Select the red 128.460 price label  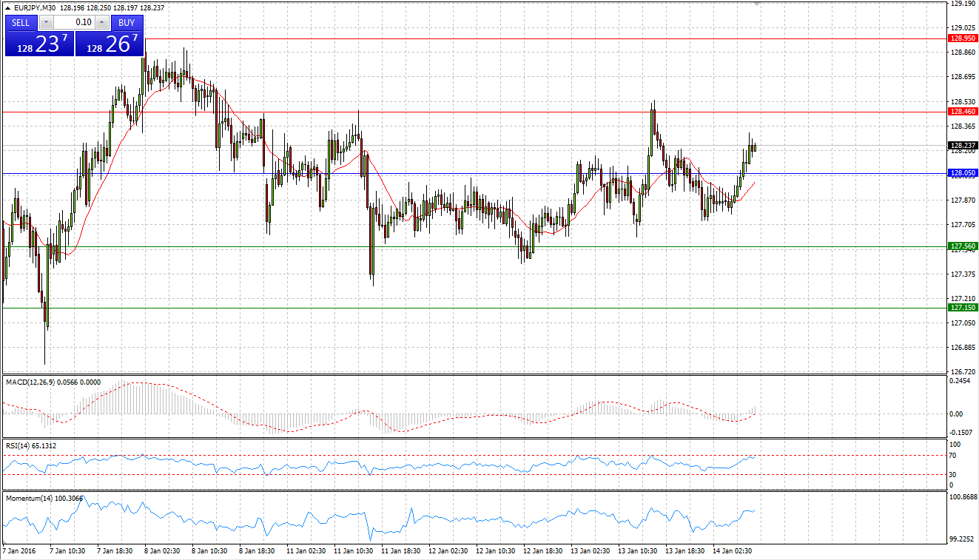tap(963, 112)
